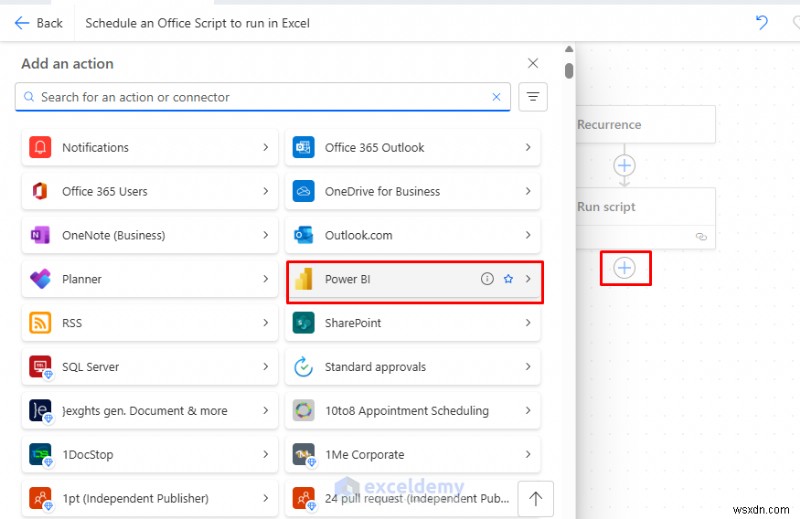Open the SQL Server connector label
Viewport: 800px width, 519px height.
click(x=90, y=367)
